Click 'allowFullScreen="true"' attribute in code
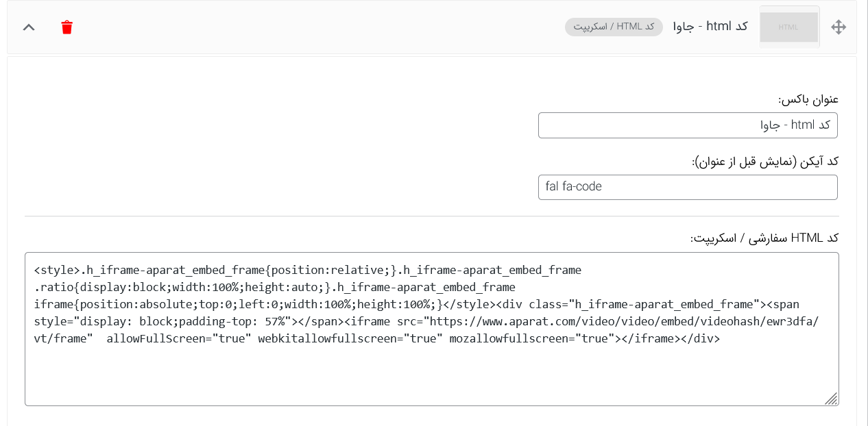This screenshot has height=426, width=868. (179, 338)
